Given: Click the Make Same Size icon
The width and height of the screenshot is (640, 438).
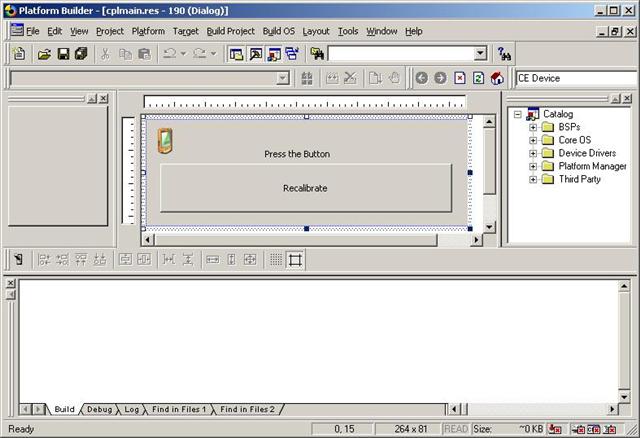Looking at the screenshot, I should click(250, 259).
